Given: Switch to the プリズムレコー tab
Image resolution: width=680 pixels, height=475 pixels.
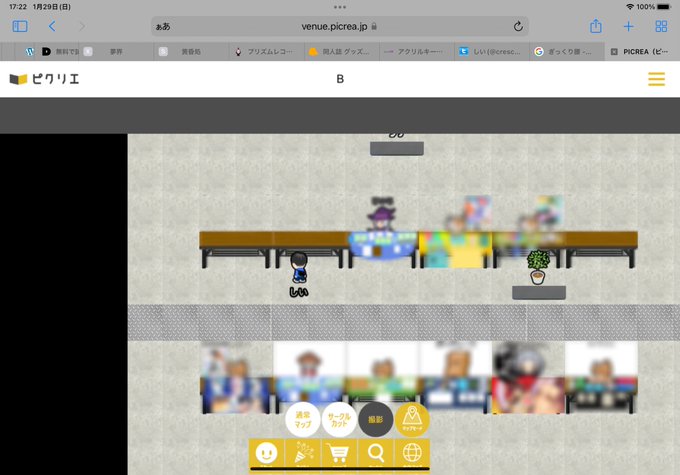Looking at the screenshot, I should pos(266,52).
